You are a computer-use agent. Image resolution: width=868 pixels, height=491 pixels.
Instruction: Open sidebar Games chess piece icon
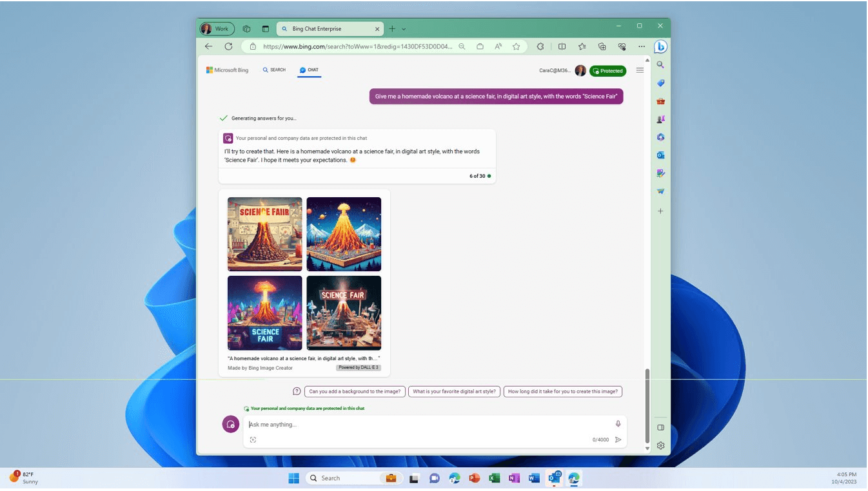tap(660, 119)
